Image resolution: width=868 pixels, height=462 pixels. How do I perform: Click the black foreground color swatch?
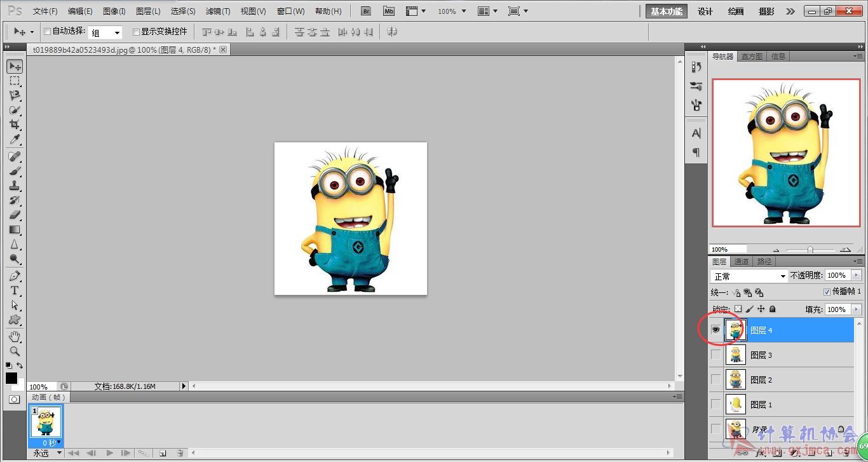(x=11, y=377)
